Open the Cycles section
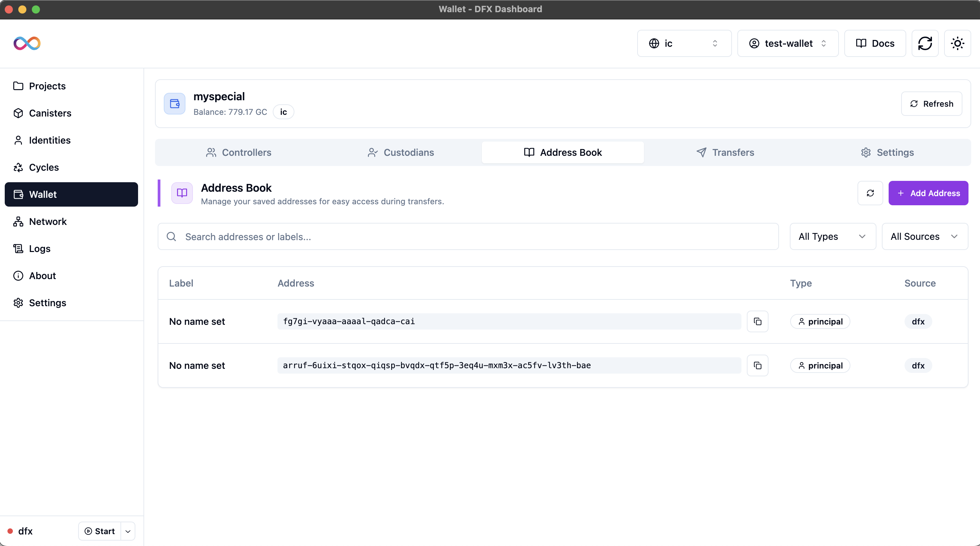This screenshot has height=546, width=980. coord(44,167)
